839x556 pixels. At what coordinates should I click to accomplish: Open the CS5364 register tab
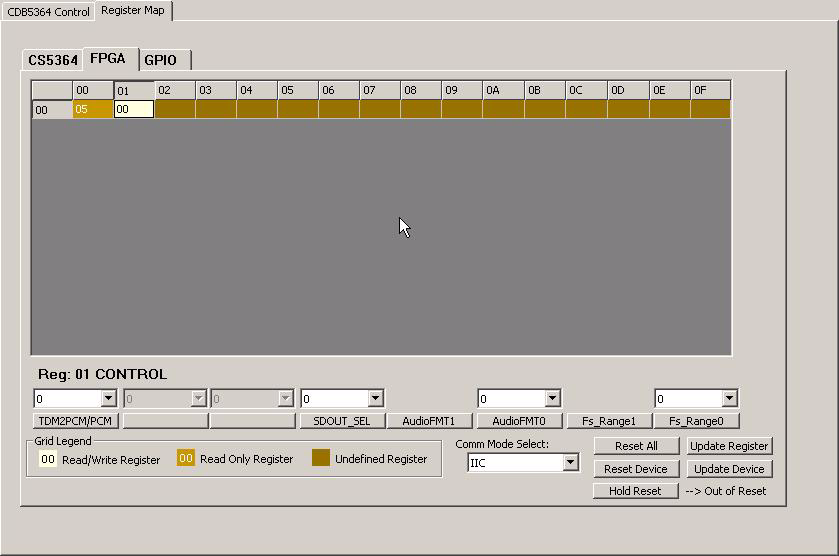coord(52,60)
